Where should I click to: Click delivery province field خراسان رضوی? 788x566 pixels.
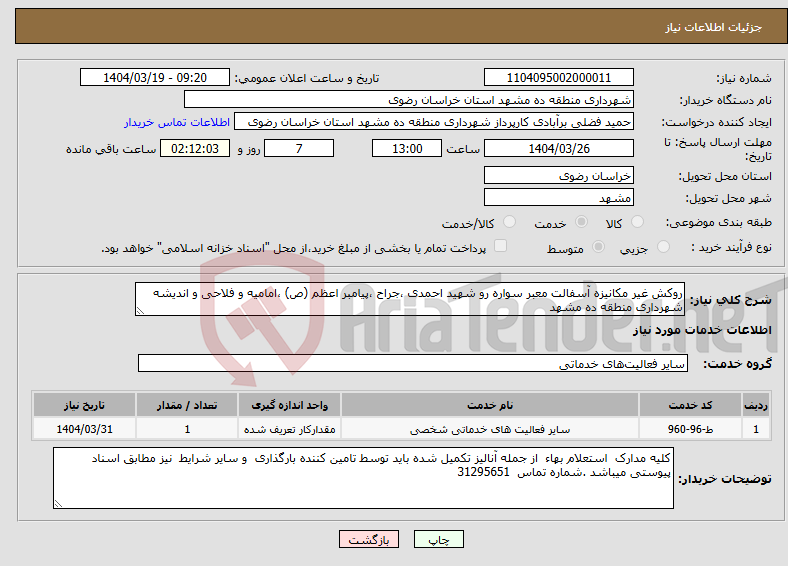coord(558,175)
